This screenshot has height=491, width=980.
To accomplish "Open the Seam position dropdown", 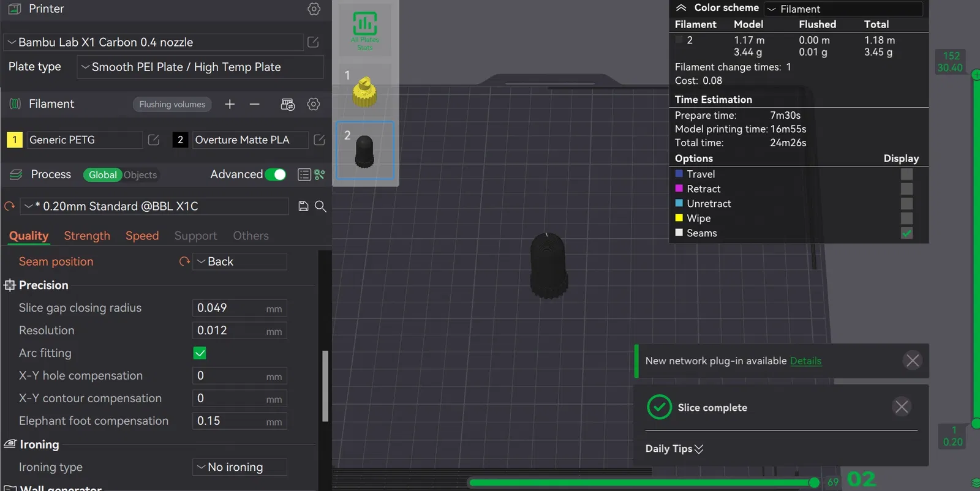I will (x=239, y=262).
